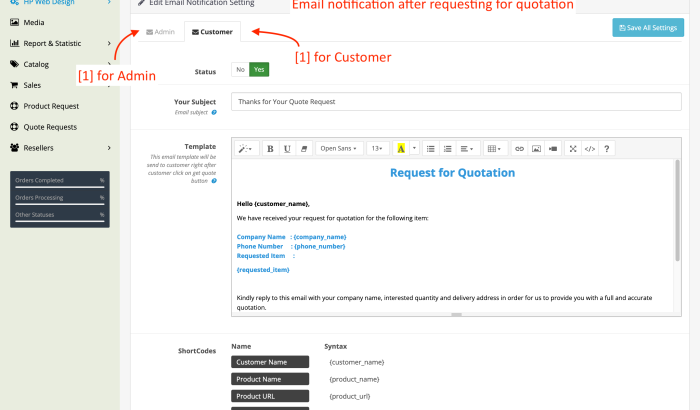Click Save All Settings button
This screenshot has height=410, width=700.
648,28
